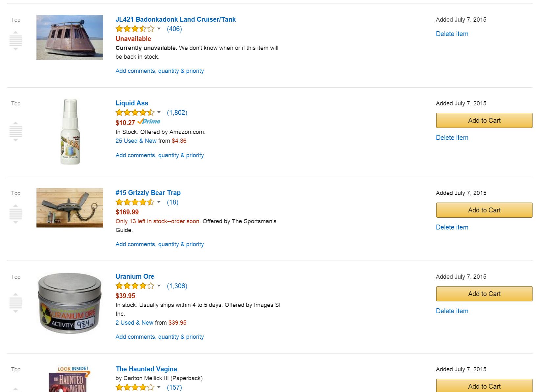Viewport: 546px width, 392px height.
Task: Click the reorder handle beside Grizzly Bear Trap
Action: tap(15, 214)
